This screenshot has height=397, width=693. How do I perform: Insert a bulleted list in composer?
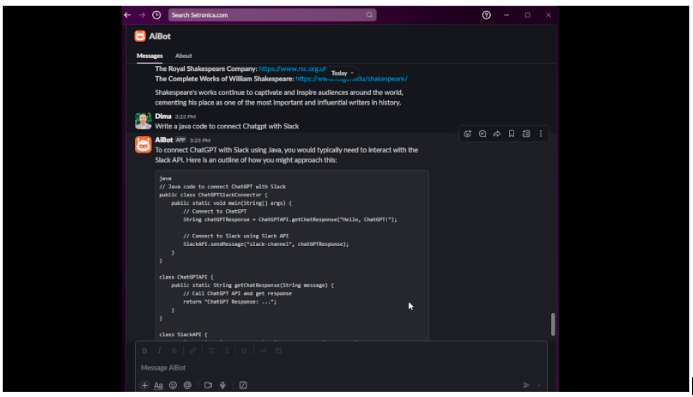226,351
